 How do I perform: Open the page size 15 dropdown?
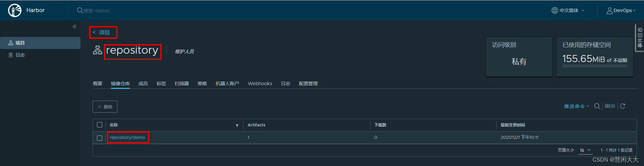585,150
